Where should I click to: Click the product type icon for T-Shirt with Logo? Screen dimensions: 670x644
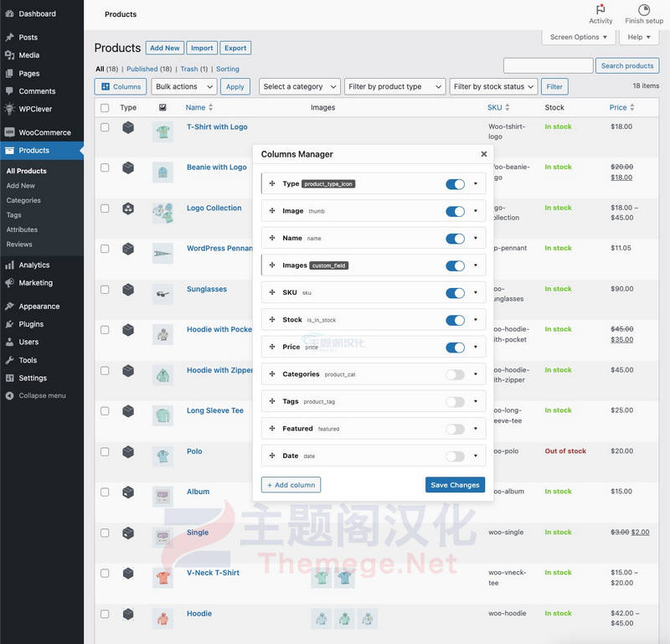[x=128, y=127]
